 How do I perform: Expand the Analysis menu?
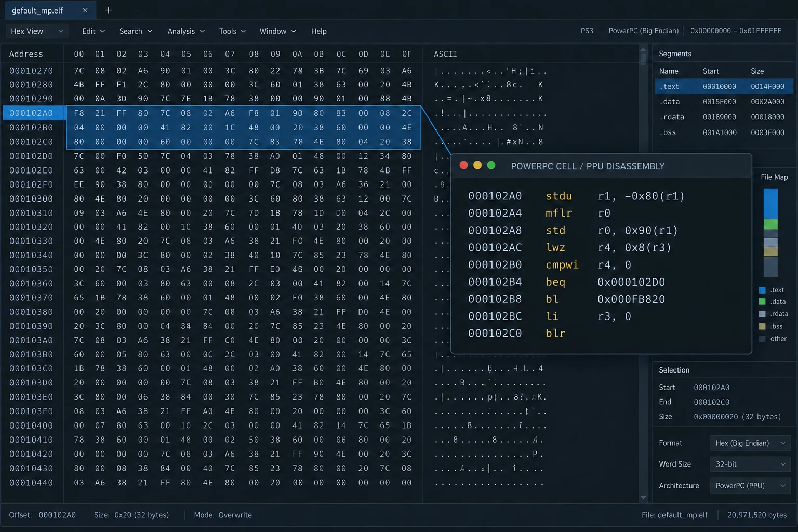(x=186, y=31)
